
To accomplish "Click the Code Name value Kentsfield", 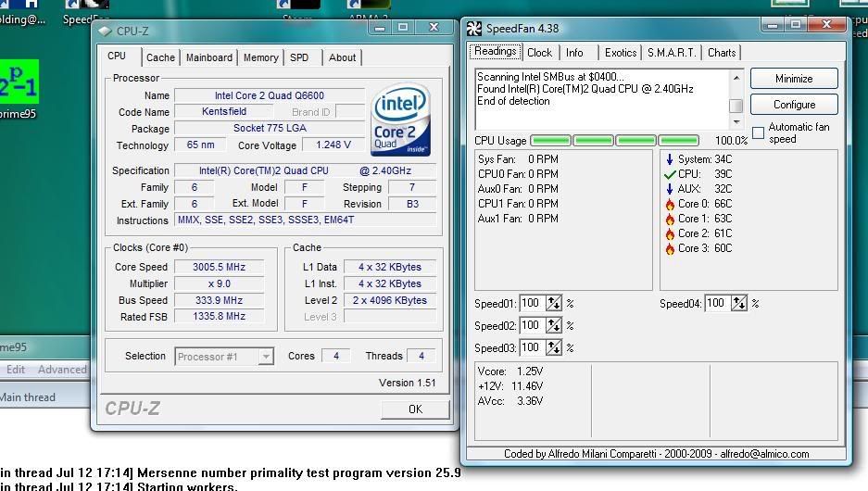I will [x=223, y=112].
